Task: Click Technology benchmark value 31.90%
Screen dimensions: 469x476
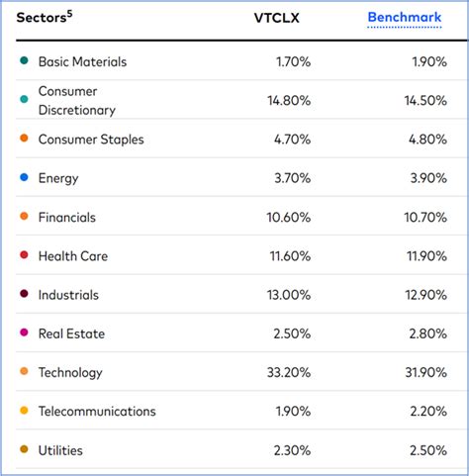Action: coord(425,372)
